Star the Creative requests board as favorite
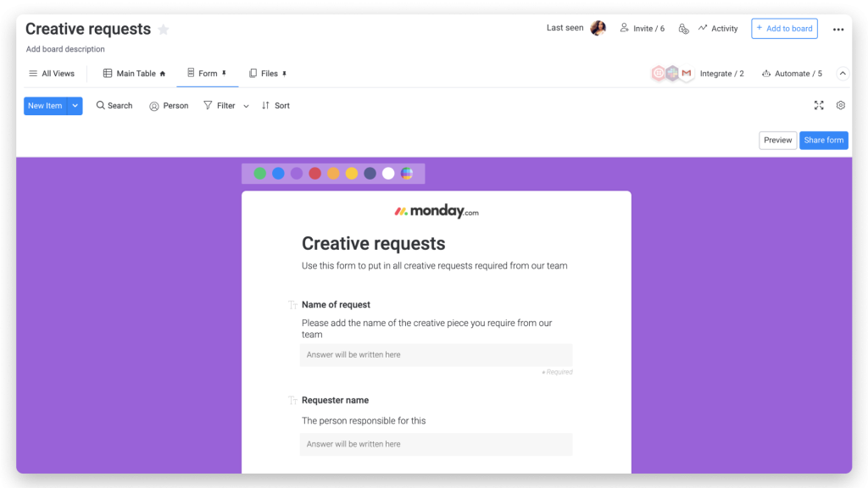Screen dimensions: 868x488 (164, 30)
